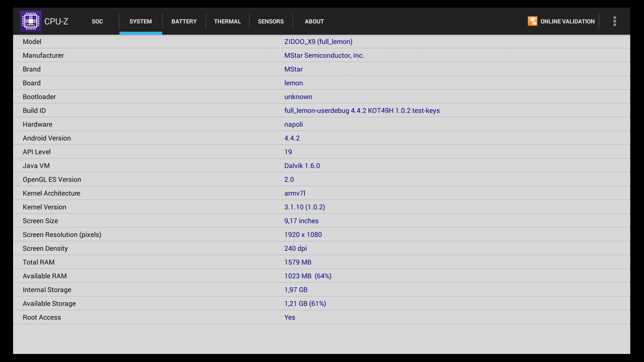Open the three-dot overflow menu
Screen dimensions: 644x362
tap(614, 21)
